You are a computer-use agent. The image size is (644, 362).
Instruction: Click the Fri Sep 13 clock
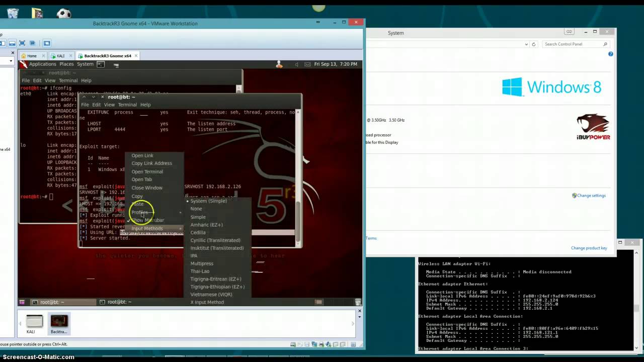(x=336, y=64)
